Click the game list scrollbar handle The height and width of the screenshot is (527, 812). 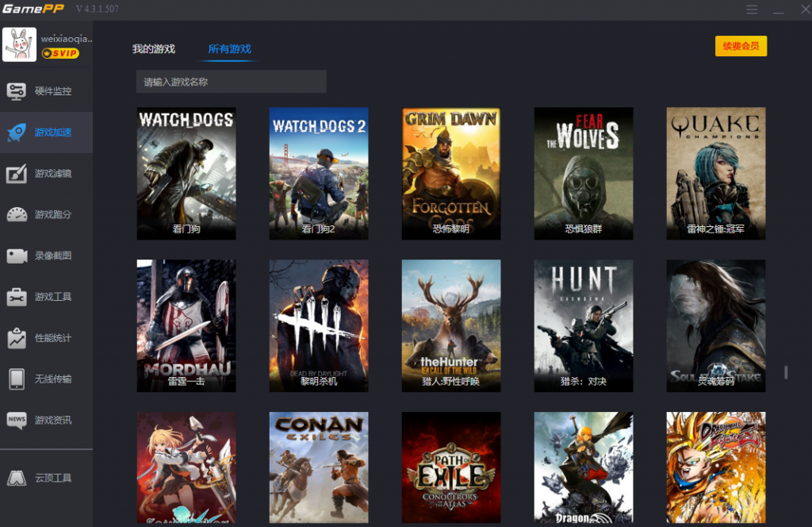click(786, 372)
